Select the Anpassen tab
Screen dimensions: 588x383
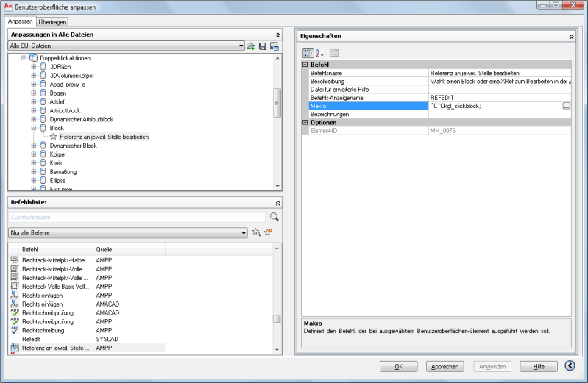point(21,22)
